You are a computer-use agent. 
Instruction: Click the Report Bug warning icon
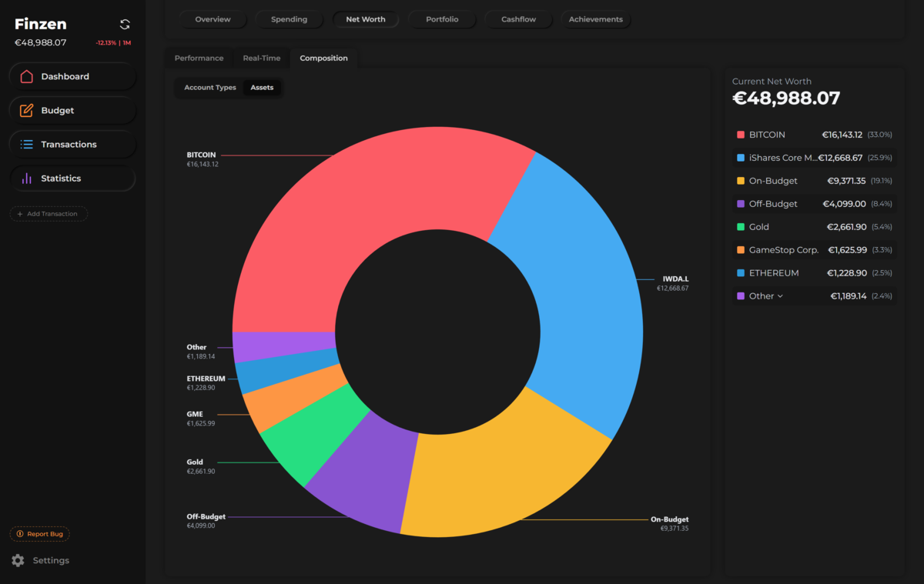pos(19,534)
